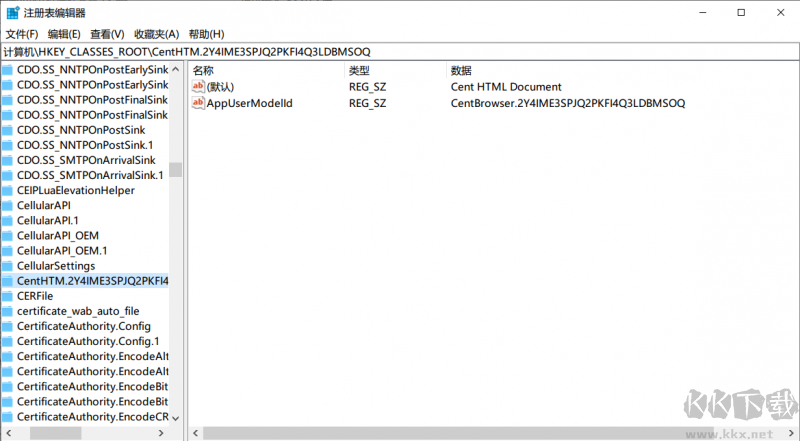Click REG_SZ type of AppUserModelId row
Image resolution: width=800 pixels, height=441 pixels.
pos(367,103)
